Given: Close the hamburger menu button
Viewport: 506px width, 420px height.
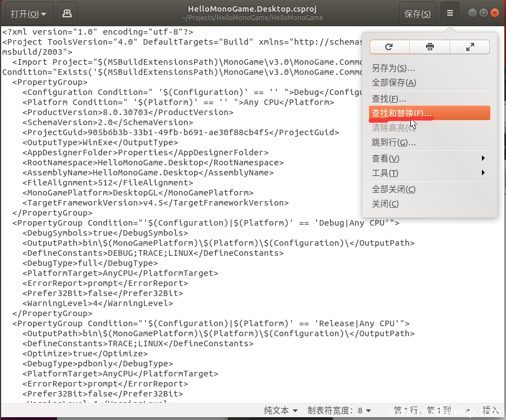Looking at the screenshot, I should [450, 13].
